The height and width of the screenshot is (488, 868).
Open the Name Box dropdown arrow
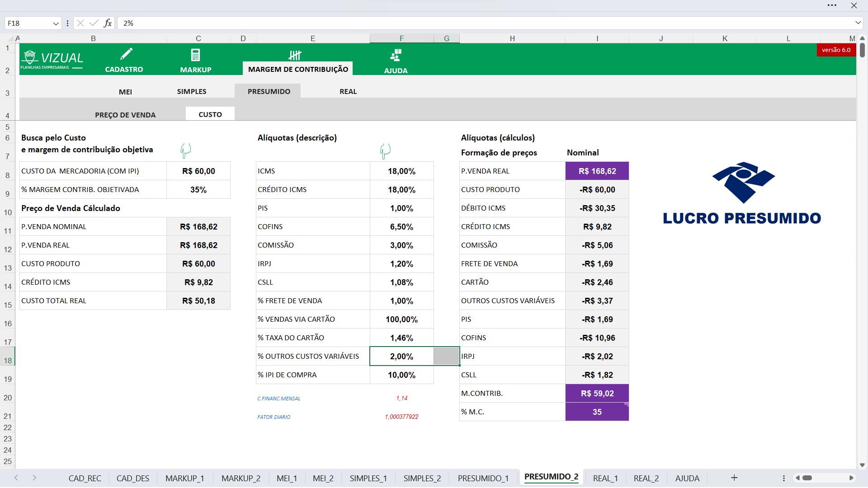point(56,23)
